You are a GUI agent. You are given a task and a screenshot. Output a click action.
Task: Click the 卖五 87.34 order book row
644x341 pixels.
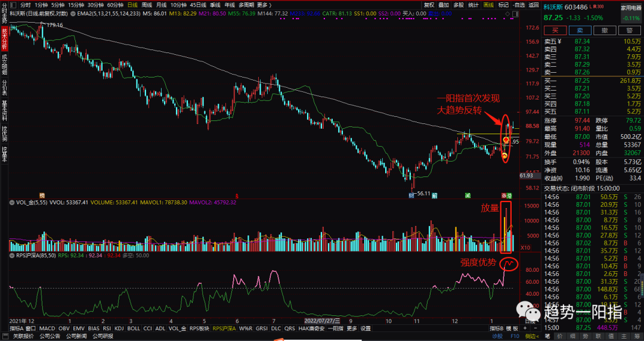[x=592, y=42]
